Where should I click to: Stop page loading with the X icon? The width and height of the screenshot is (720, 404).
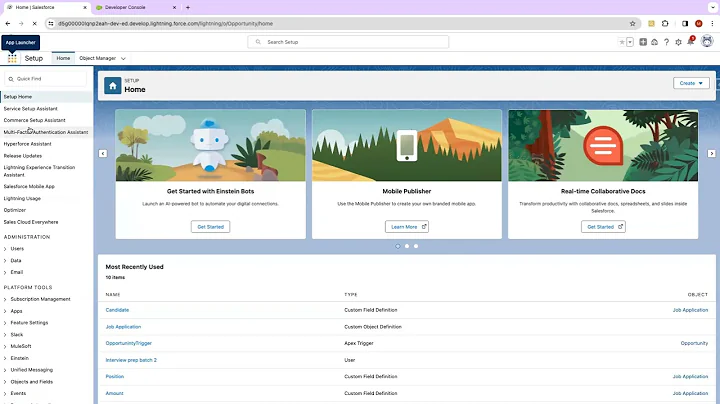(34, 23)
